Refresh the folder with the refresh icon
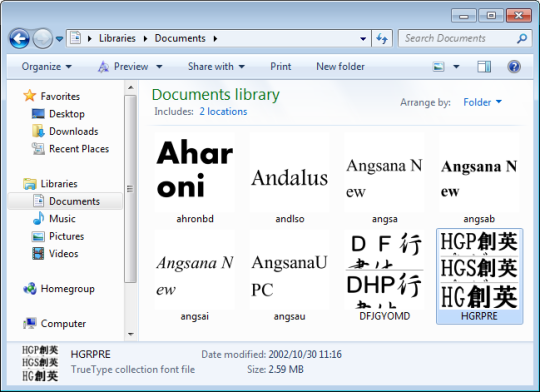 point(382,38)
